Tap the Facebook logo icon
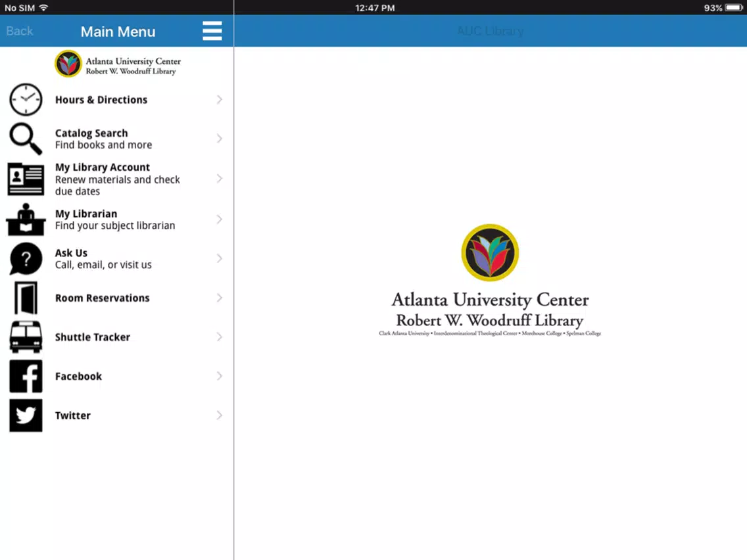The height and width of the screenshot is (560, 747). point(26,376)
